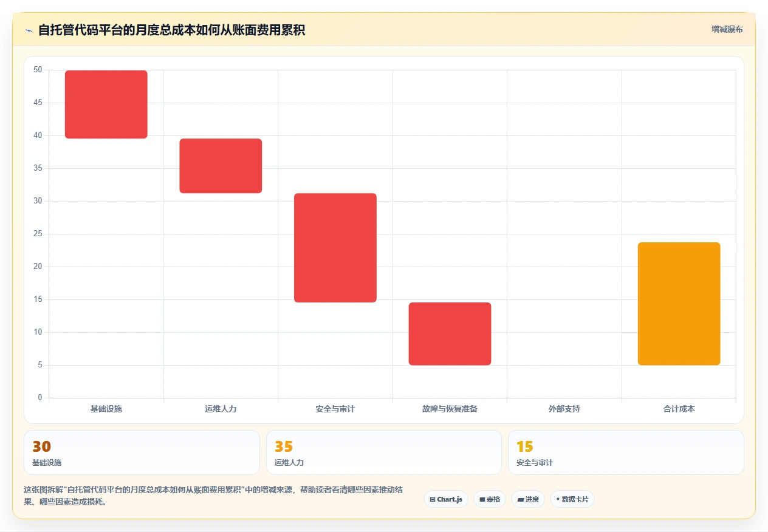768x532 pixels.
Task: Click the y-axis value 0
Action: (x=40, y=398)
